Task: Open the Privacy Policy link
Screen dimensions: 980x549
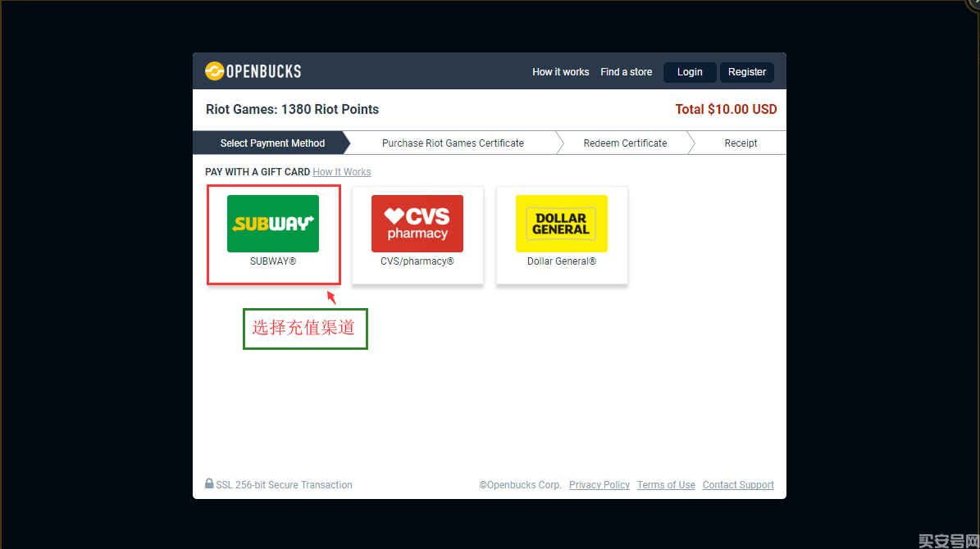Action: click(599, 485)
